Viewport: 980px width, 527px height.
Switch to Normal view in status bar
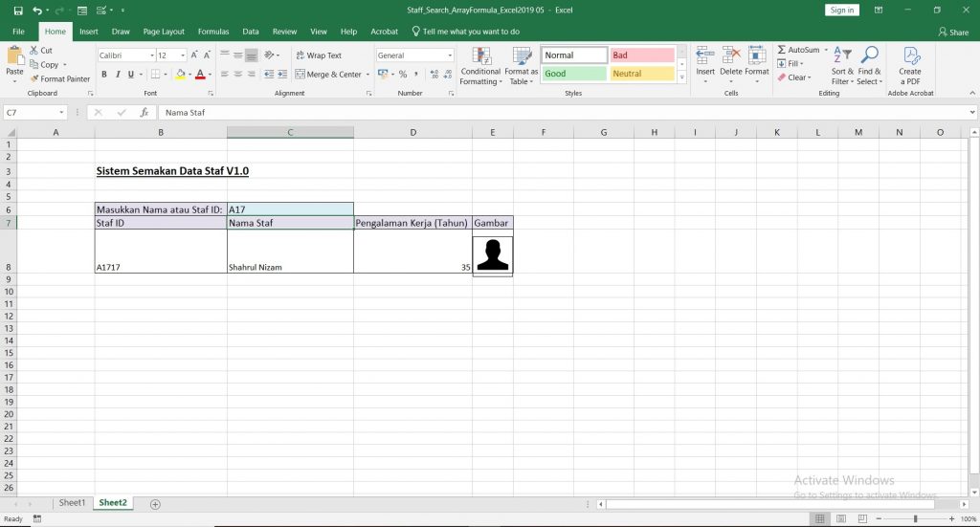pos(820,519)
